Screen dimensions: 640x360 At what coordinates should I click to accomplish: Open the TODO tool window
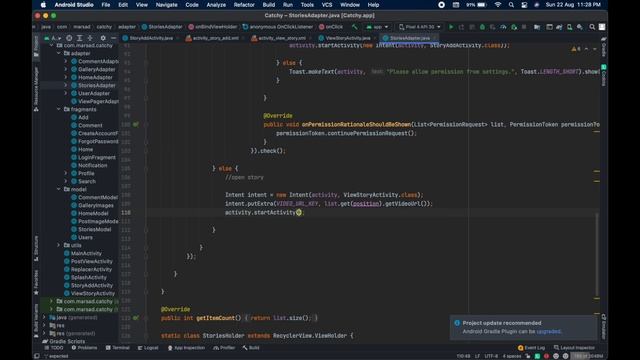click(54, 348)
